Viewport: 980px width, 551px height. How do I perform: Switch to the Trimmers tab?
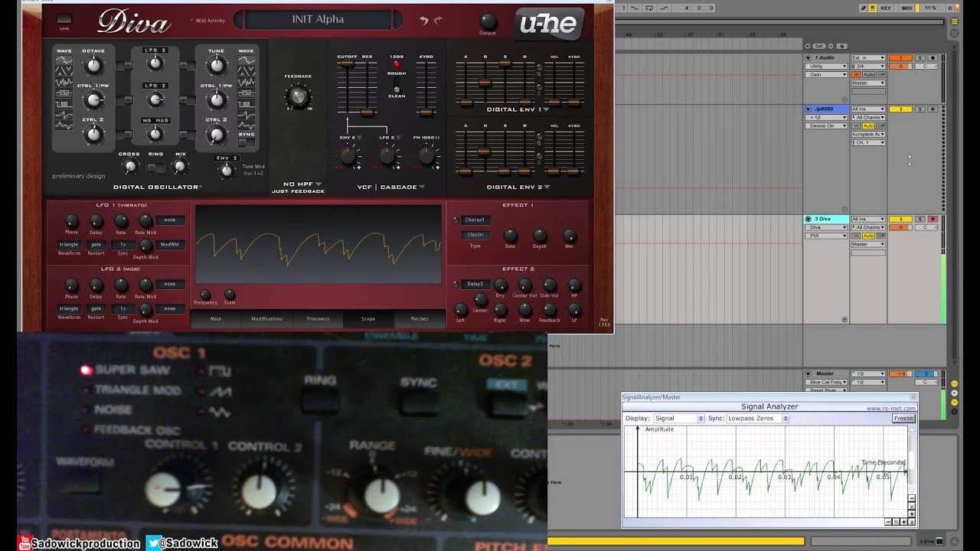pyautogui.click(x=318, y=318)
